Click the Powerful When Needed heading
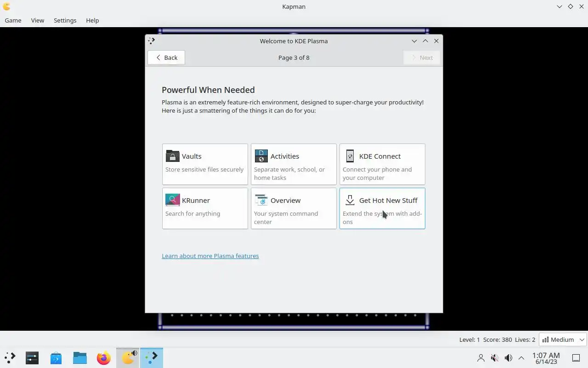The image size is (588, 368). pos(208,90)
